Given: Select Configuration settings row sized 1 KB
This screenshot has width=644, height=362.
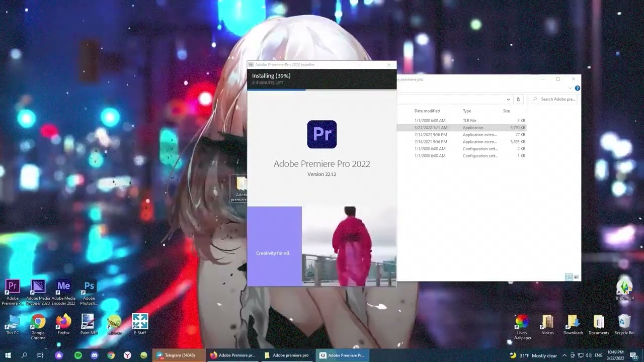Looking at the screenshot, I should (462, 156).
